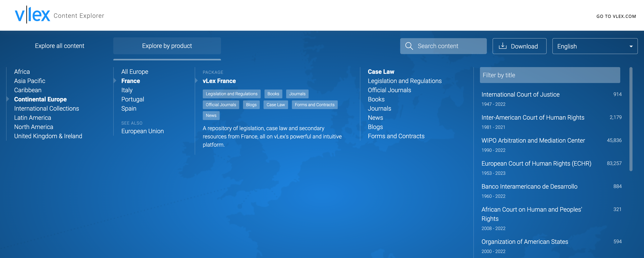
Task: Choose France in country list
Action: (131, 81)
